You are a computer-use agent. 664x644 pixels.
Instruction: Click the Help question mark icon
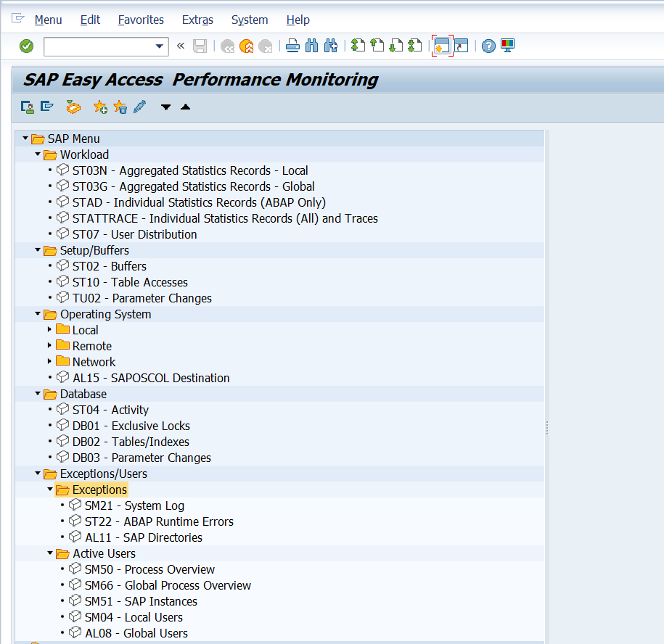[488, 46]
